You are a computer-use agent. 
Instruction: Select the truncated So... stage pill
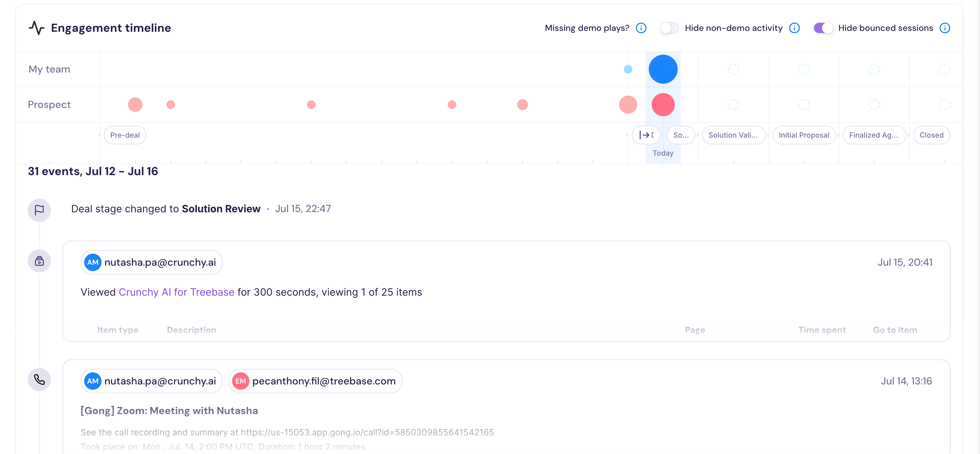[681, 135]
